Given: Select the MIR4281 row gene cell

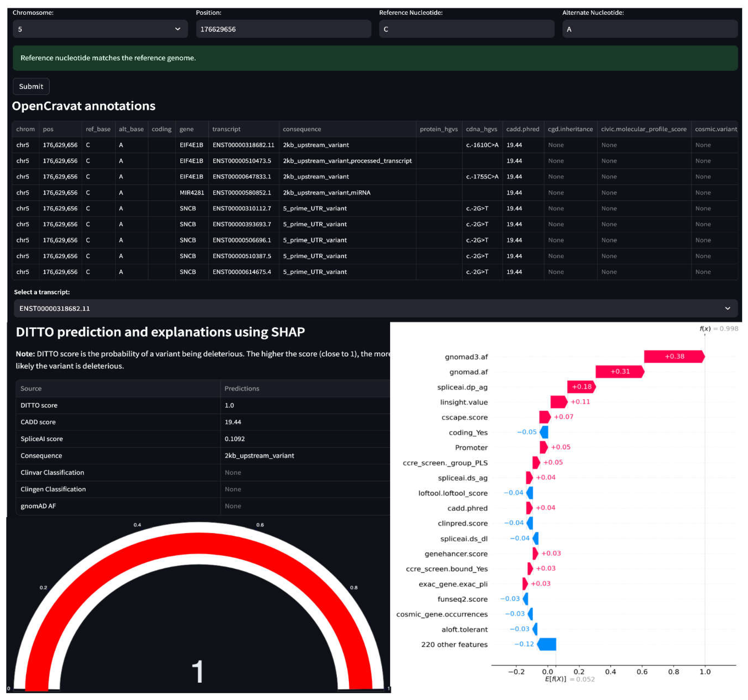Looking at the screenshot, I should point(192,193).
